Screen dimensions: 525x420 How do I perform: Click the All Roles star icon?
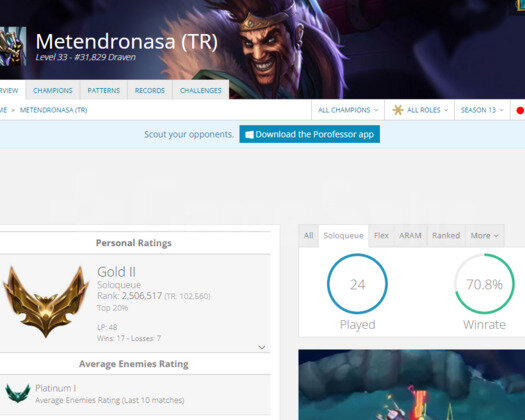point(398,110)
